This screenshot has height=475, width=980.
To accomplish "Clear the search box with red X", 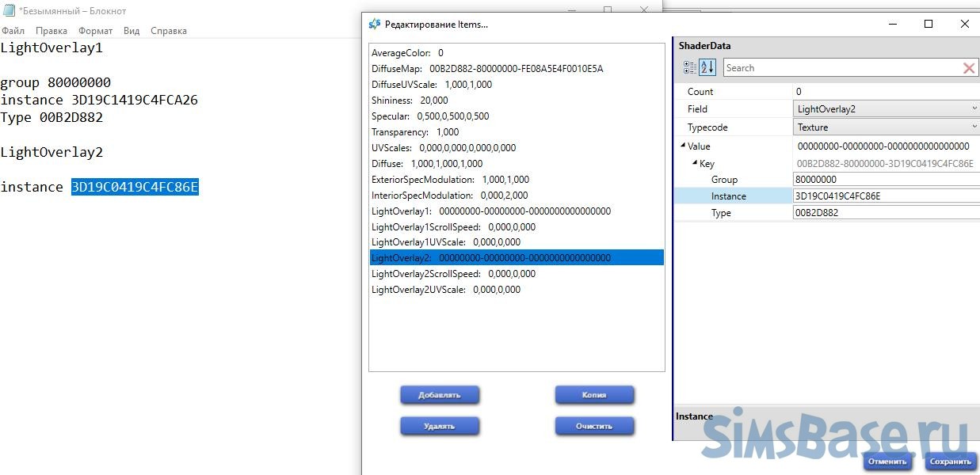I will 968,68.
